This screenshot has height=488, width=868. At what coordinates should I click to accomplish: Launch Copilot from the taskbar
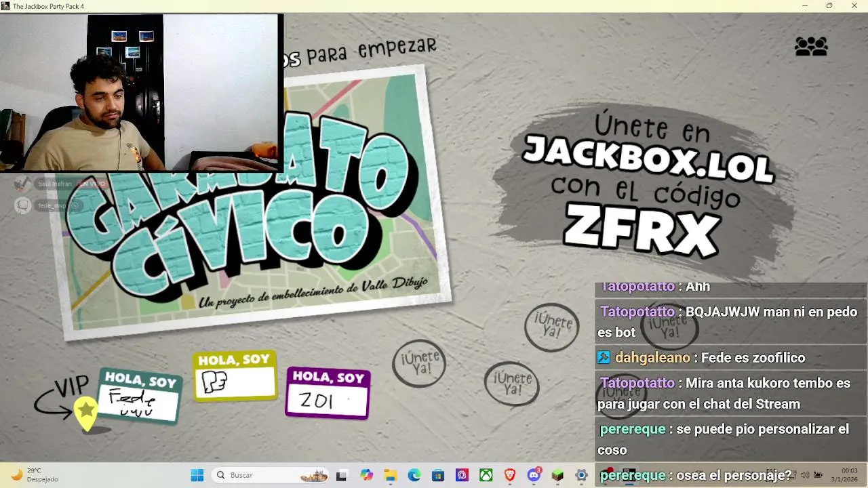tap(367, 475)
